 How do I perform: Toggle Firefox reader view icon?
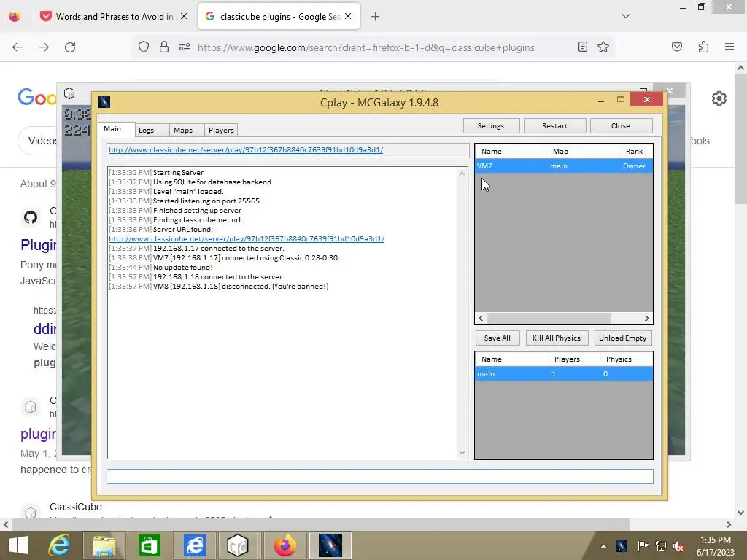click(x=583, y=47)
